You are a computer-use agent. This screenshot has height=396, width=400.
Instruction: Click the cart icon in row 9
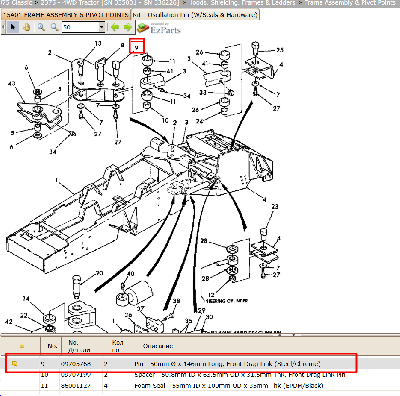pyautogui.click(x=15, y=364)
